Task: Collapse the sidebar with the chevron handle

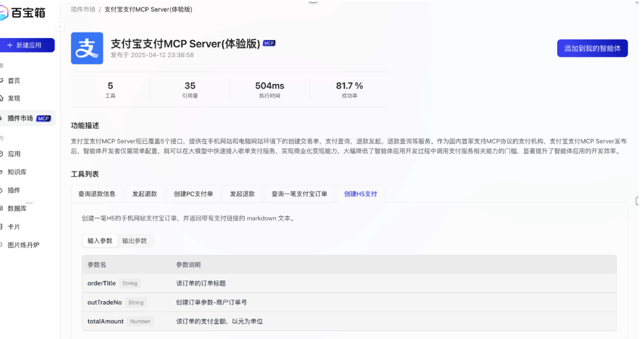Action: point(60,27)
